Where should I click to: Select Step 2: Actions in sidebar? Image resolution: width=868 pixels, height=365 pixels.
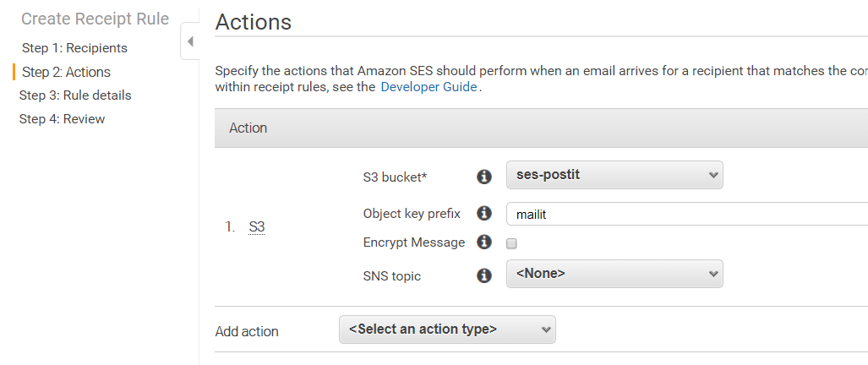66,72
